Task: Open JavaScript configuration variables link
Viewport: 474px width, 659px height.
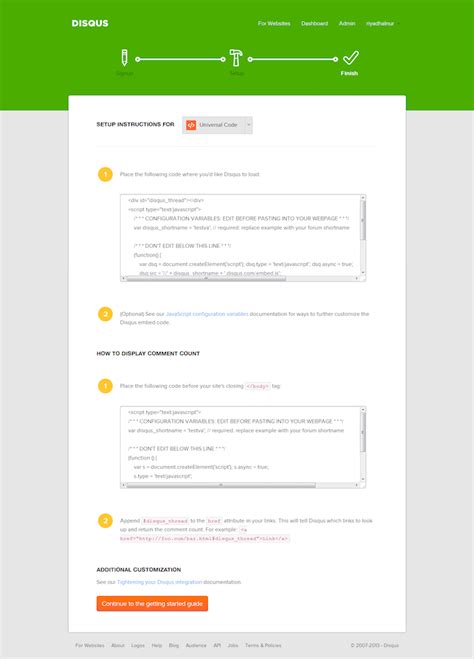Action: [207, 314]
